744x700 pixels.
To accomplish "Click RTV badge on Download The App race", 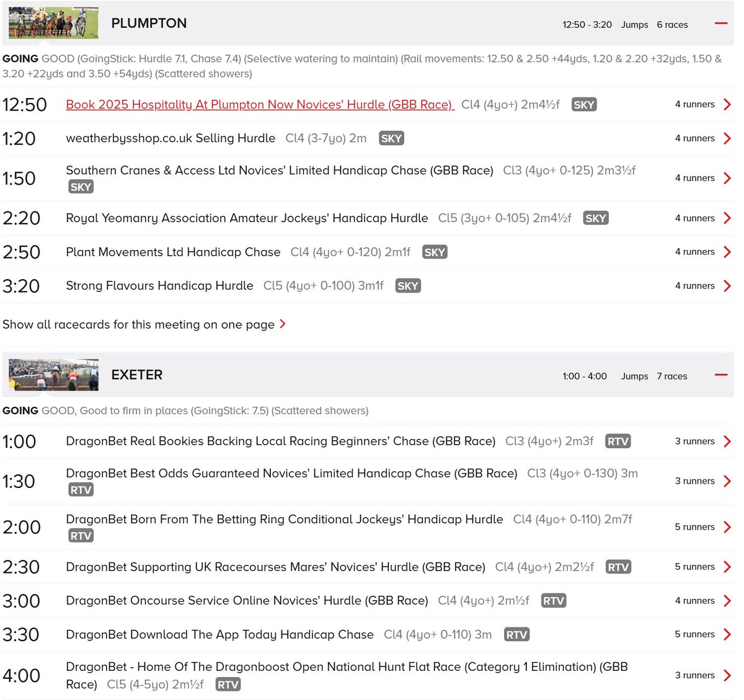I will (x=516, y=635).
